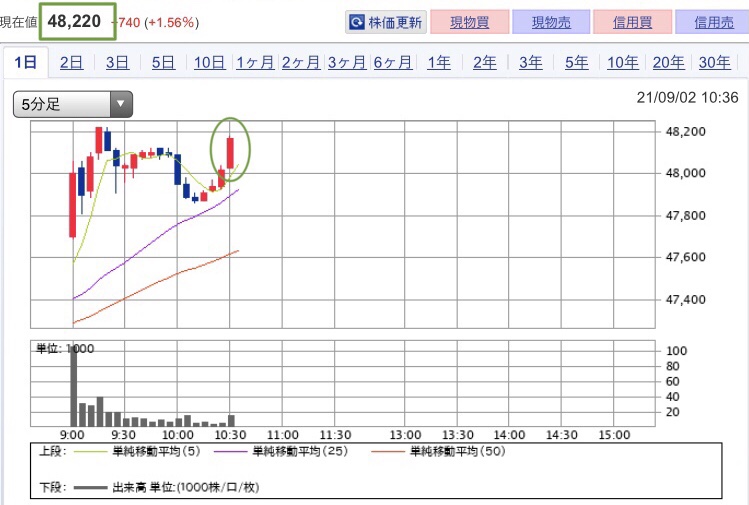
Task: Select the 30年 period tab
Action: tap(714, 62)
